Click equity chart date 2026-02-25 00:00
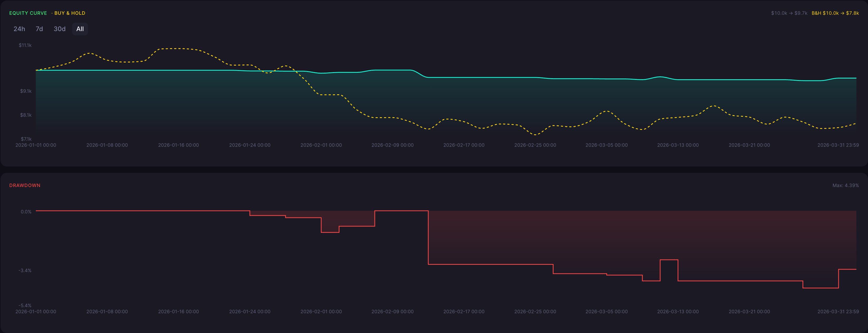868x333 pixels. [x=535, y=145]
